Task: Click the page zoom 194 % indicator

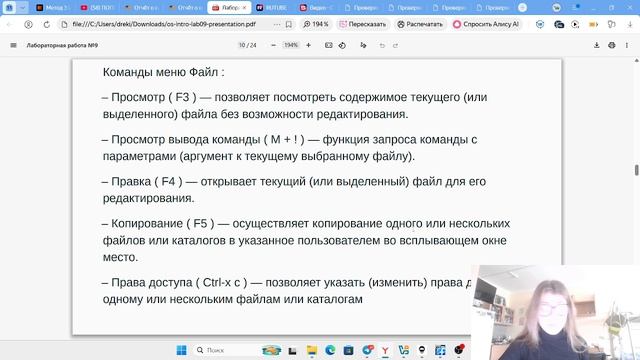Action: click(x=316, y=24)
